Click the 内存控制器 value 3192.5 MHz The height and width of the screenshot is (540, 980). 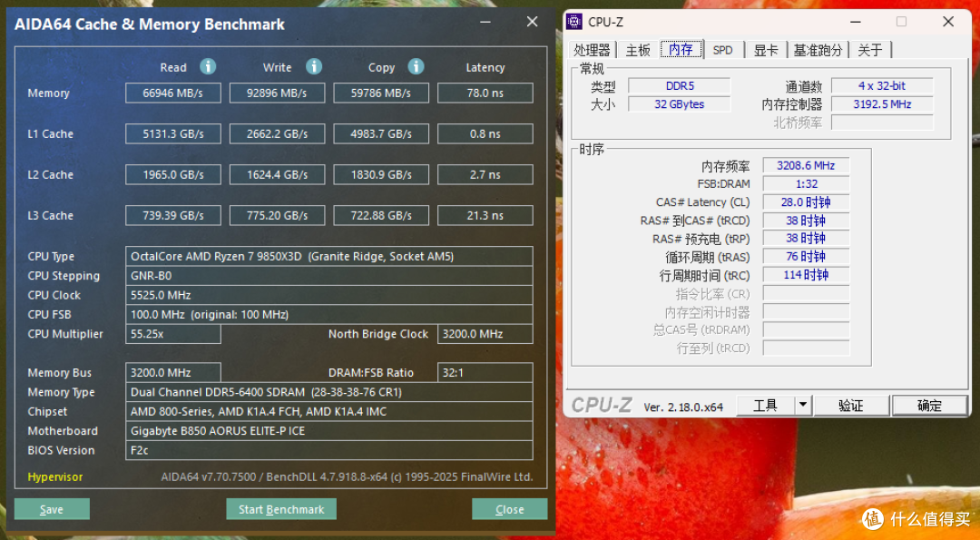[x=882, y=104]
